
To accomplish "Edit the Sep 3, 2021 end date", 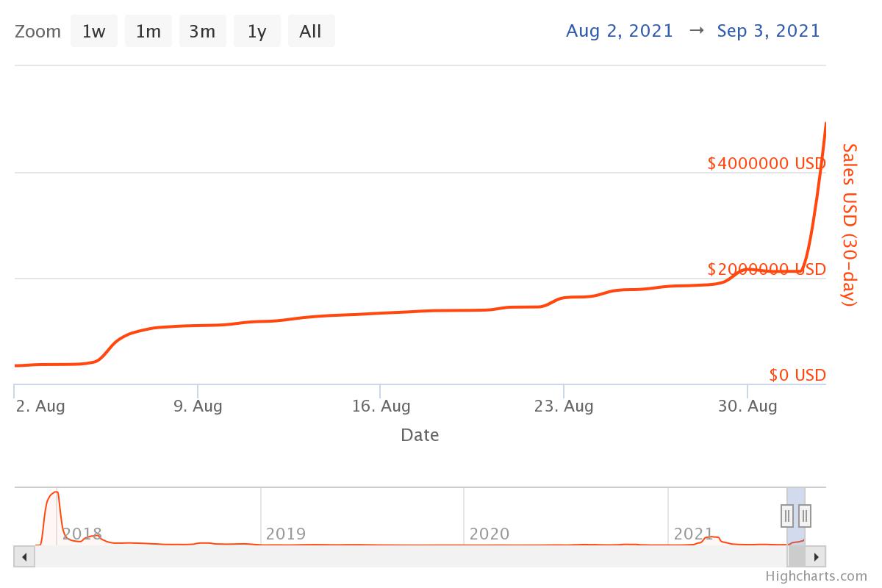I will click(x=768, y=31).
